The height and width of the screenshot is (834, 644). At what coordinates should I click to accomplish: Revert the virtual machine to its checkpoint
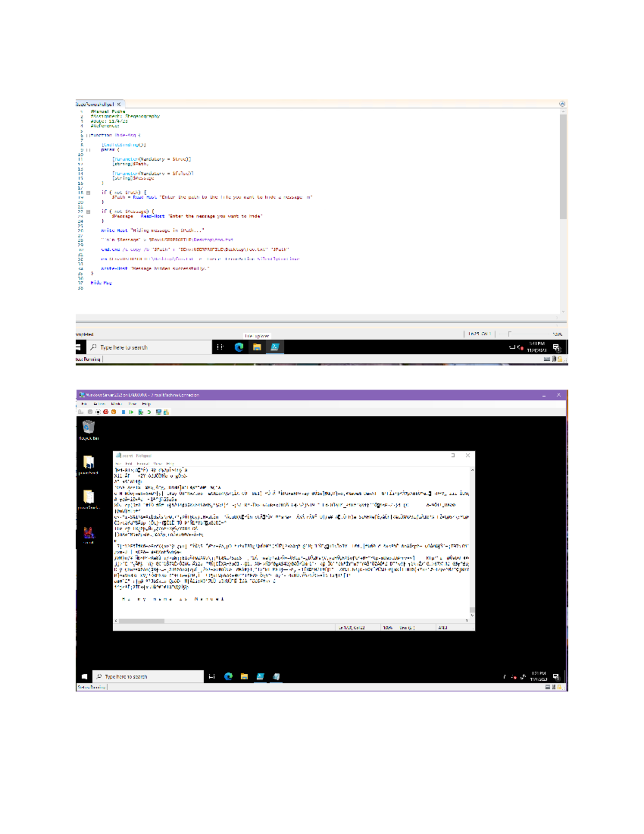tap(149, 412)
